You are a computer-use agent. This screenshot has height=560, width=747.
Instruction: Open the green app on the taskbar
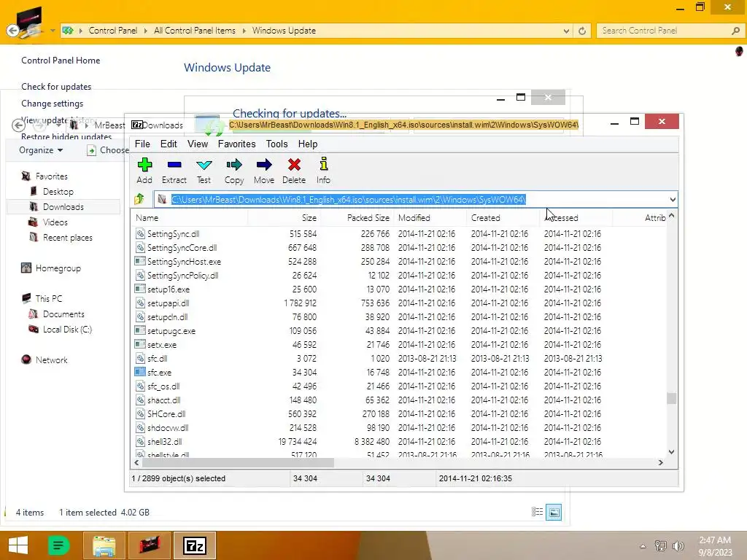tap(58, 545)
